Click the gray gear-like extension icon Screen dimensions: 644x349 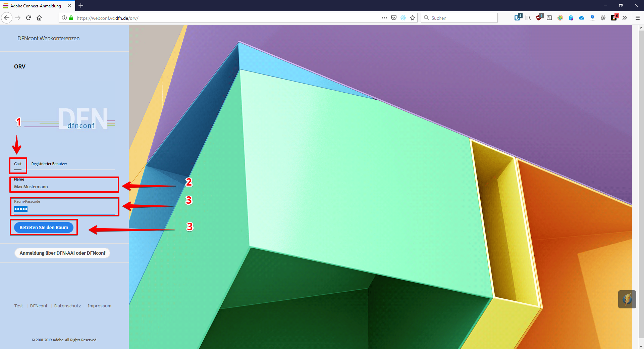[x=603, y=18]
